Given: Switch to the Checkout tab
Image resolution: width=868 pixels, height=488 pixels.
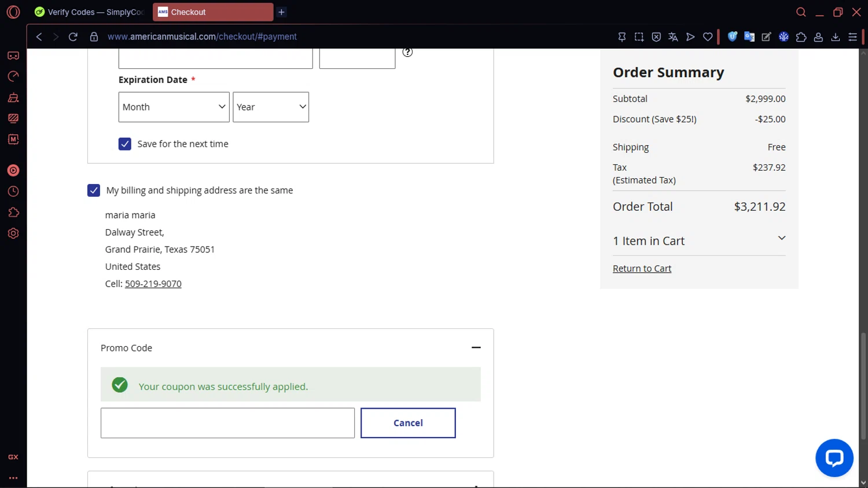Looking at the screenshot, I should [x=213, y=12].
